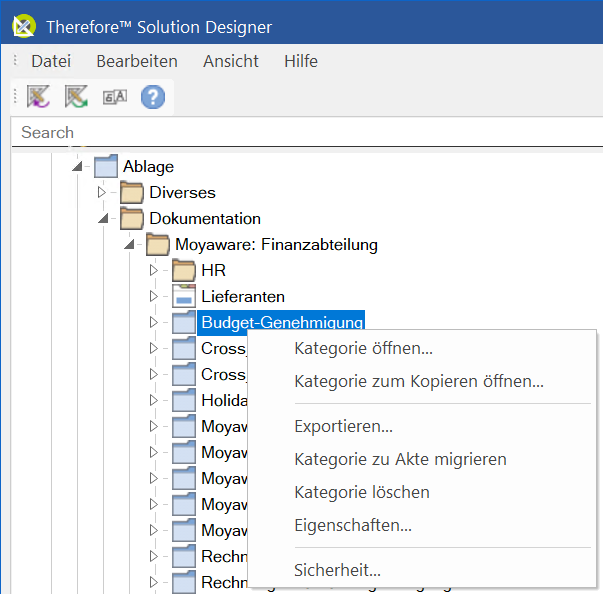Select the HR tree label

click(x=213, y=270)
